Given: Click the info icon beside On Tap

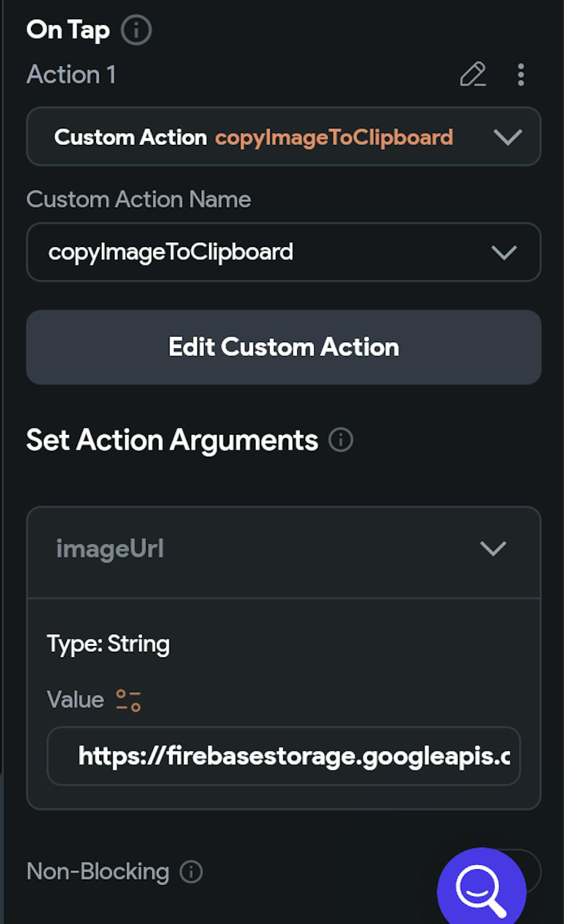Looking at the screenshot, I should click(x=136, y=30).
